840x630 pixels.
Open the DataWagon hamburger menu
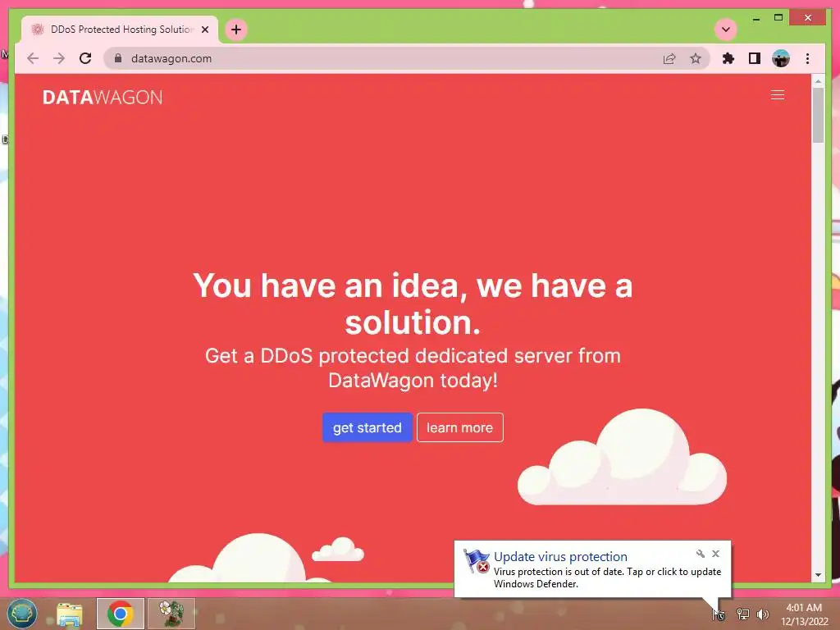tap(778, 95)
